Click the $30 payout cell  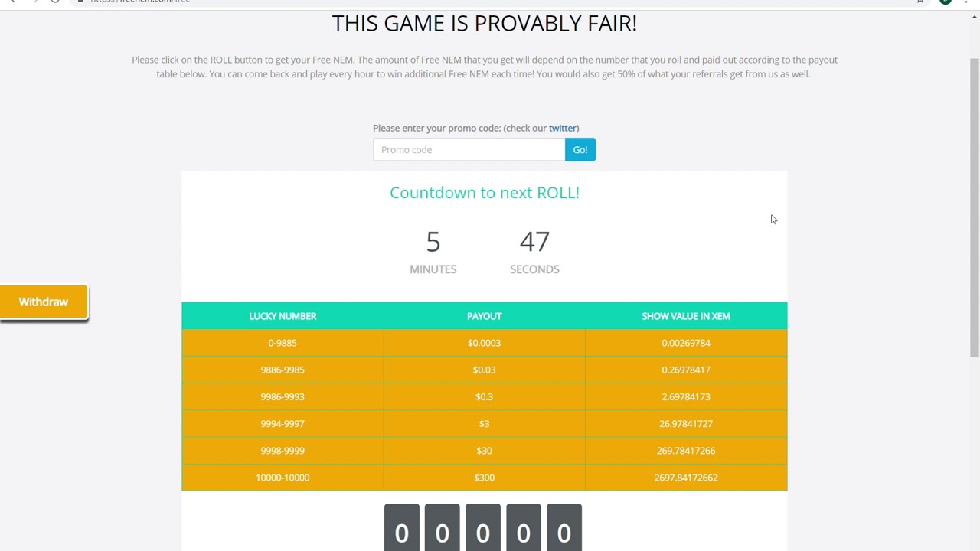click(484, 450)
